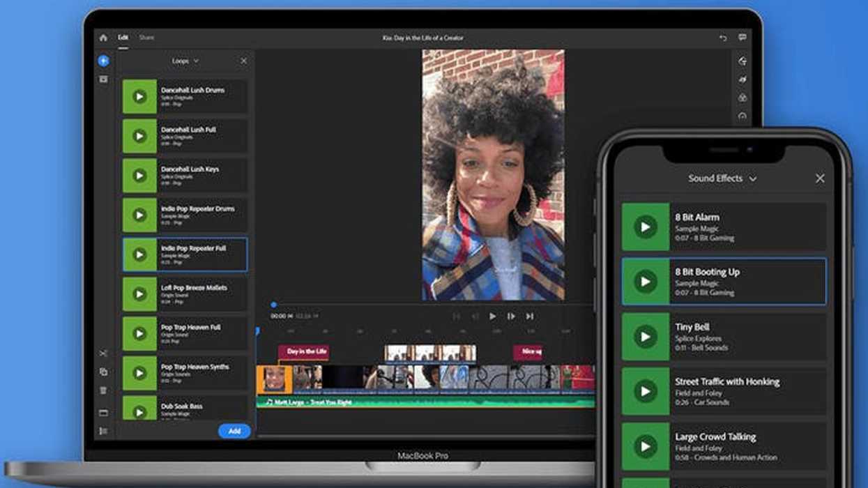
Task: Preview the Pop Trap Heaven Full loop
Action: pos(139,334)
